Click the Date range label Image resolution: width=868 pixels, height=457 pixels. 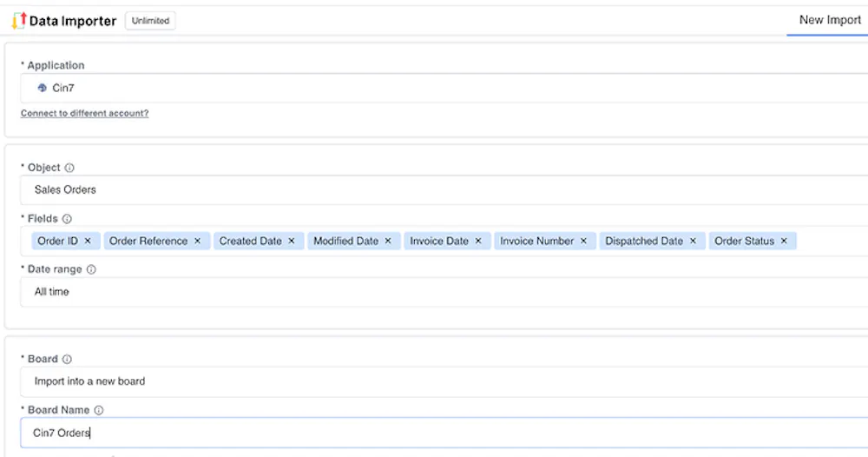point(55,269)
